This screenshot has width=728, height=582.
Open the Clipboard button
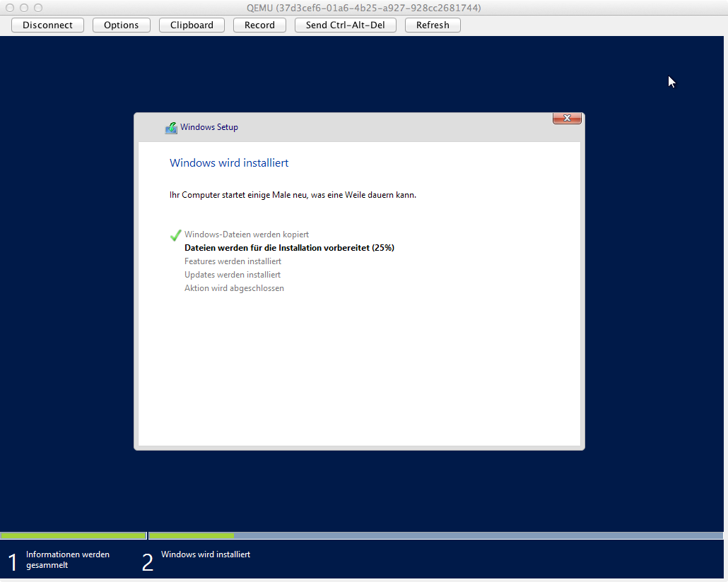tap(192, 25)
